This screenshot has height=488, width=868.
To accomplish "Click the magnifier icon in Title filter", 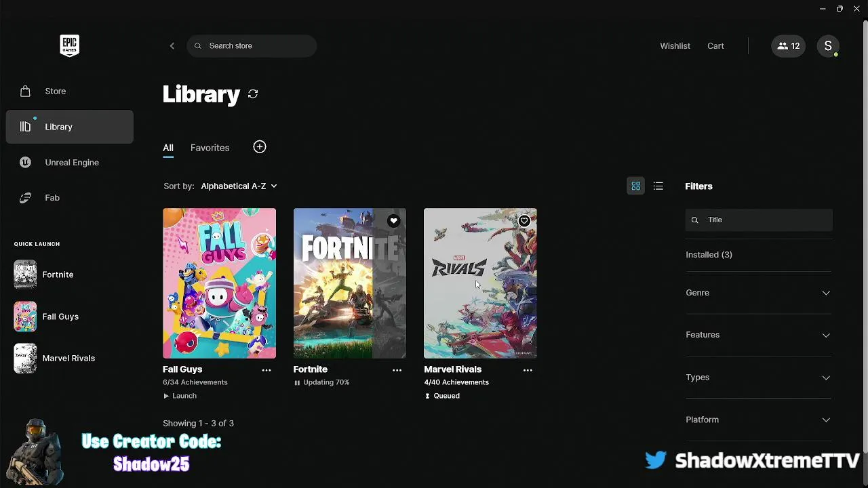I will click(694, 220).
